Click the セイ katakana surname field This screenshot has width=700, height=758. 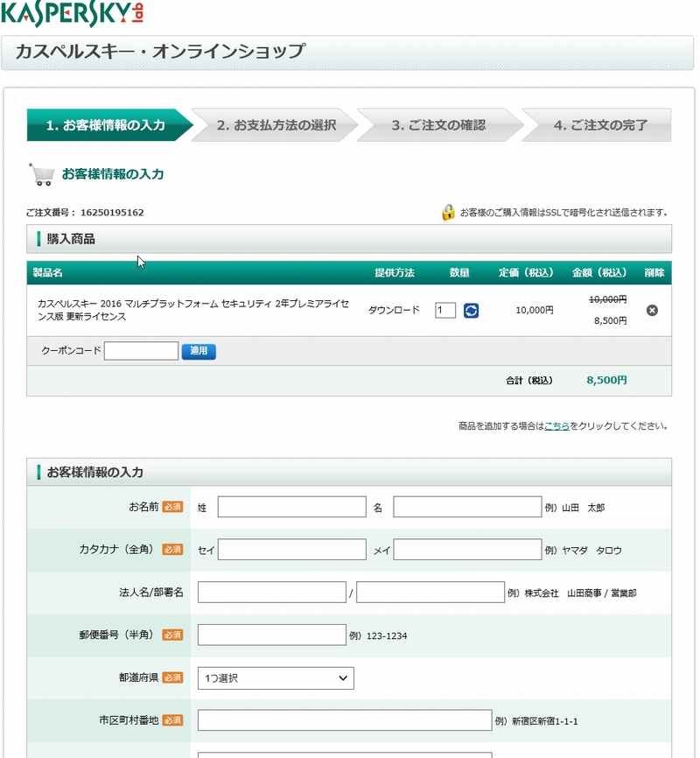(292, 550)
